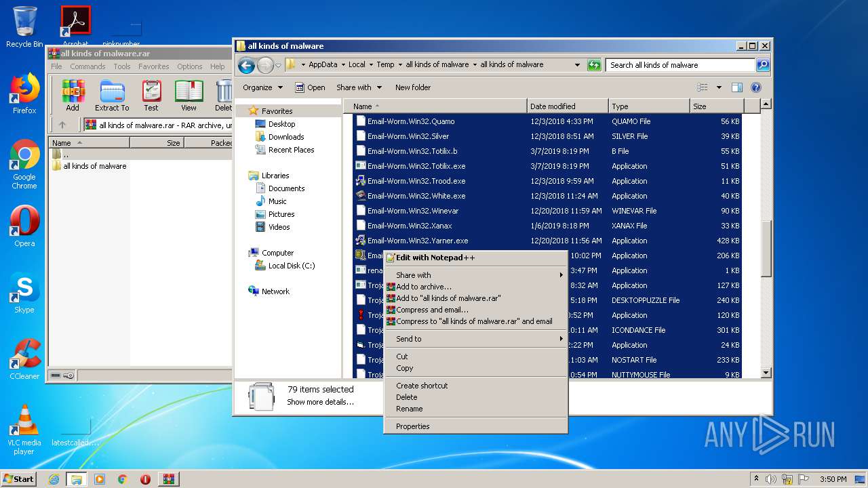Click the refresh button beside address bar

pos(594,65)
